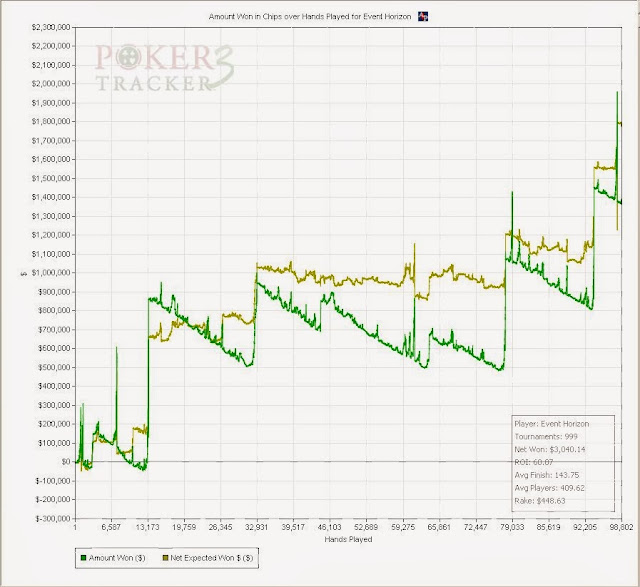Click the small icon beside chart title
The image size is (640, 587).
(423, 17)
